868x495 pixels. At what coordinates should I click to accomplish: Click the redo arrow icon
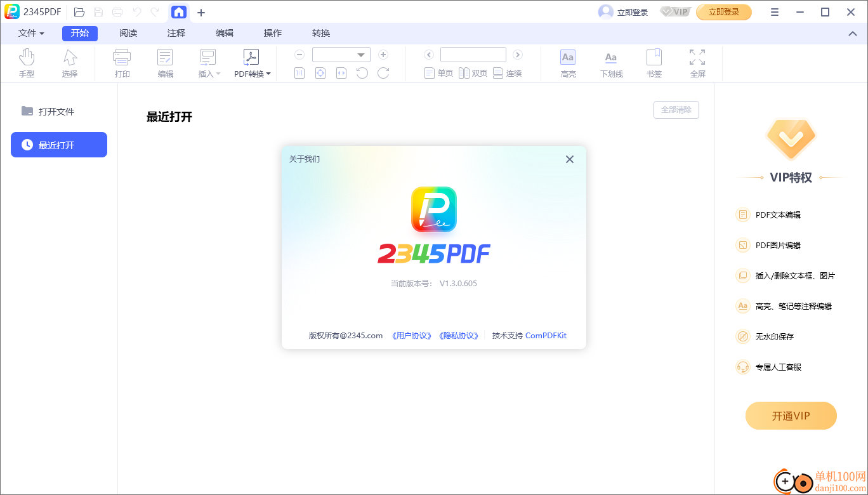coord(155,12)
